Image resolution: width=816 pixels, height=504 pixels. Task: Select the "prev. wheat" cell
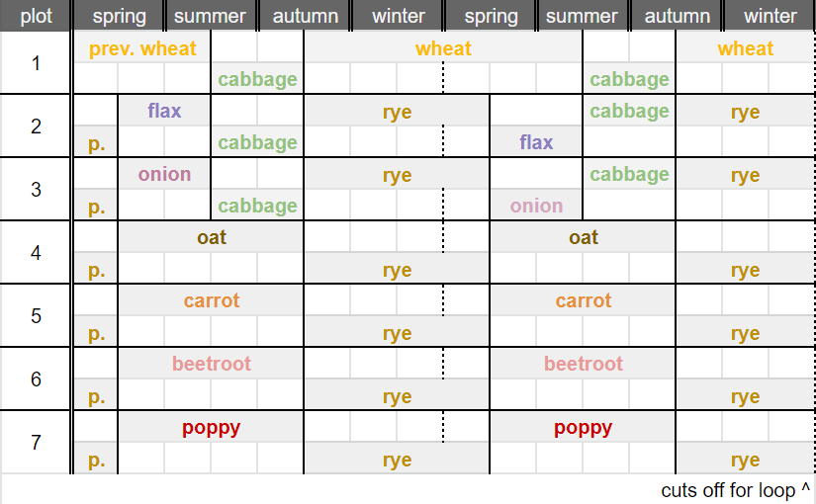[142, 48]
